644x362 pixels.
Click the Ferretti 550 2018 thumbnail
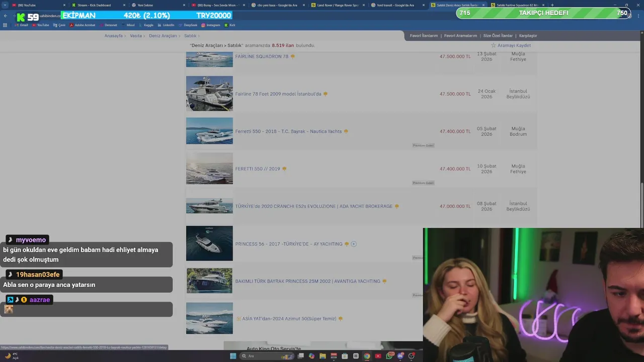(x=209, y=131)
